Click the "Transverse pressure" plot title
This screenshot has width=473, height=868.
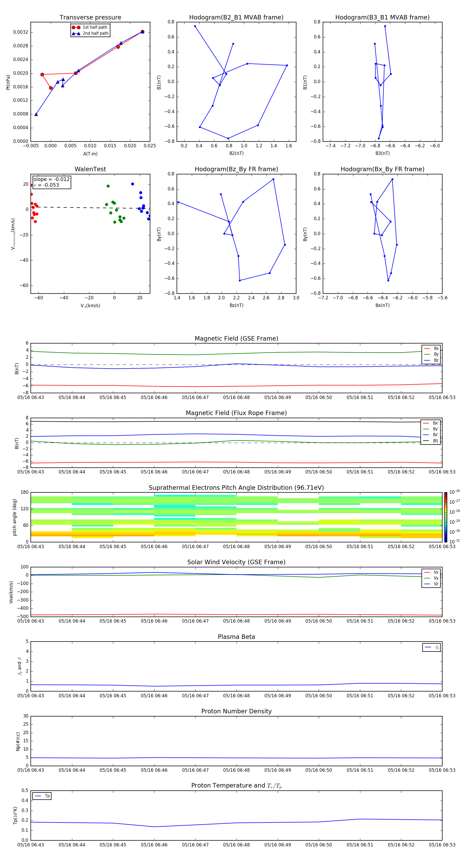coord(90,18)
